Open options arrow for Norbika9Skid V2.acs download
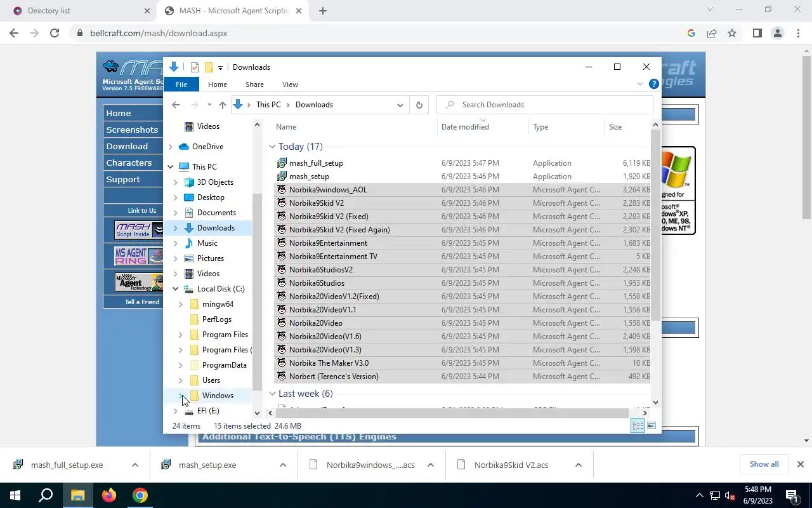812x508 pixels. (578, 465)
